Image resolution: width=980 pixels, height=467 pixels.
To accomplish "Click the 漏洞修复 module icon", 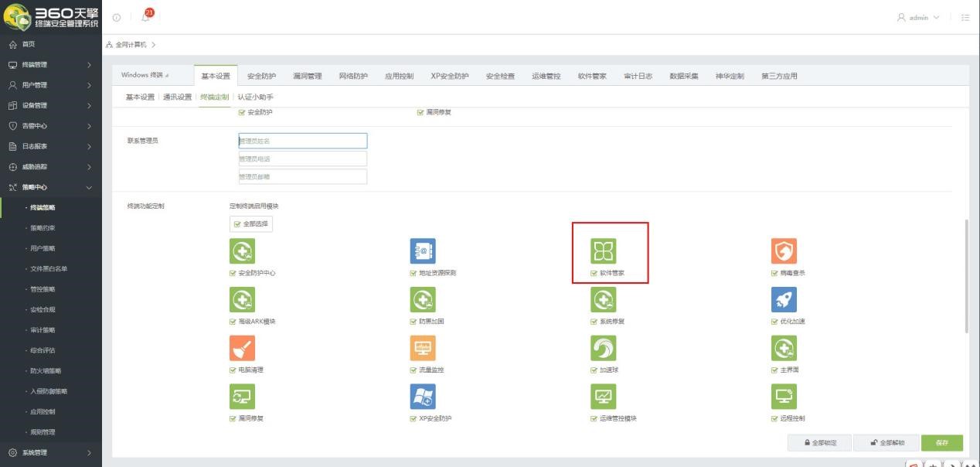I will (x=242, y=397).
